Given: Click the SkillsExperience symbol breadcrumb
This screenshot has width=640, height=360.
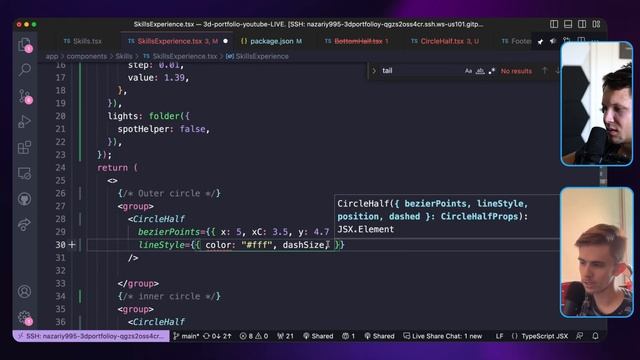Looking at the screenshot, I should click(258, 56).
